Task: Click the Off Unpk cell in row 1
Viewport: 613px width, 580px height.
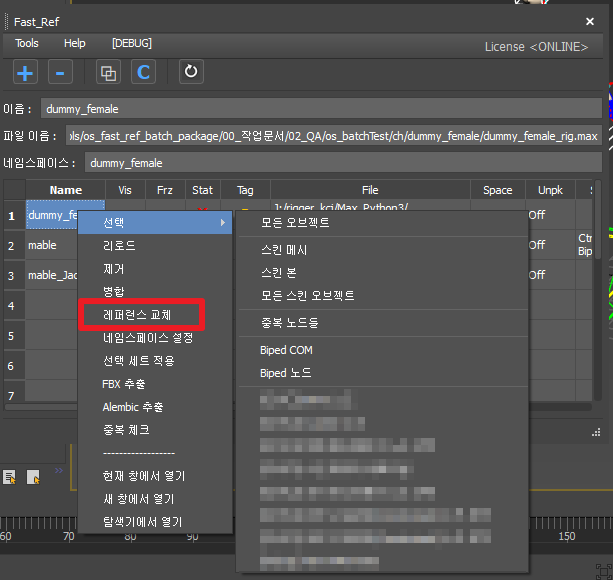Action: click(x=551, y=215)
